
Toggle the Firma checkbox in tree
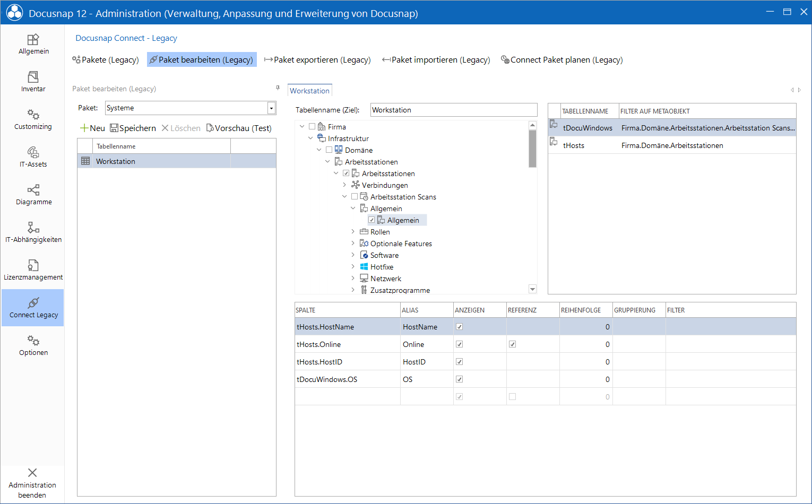click(312, 127)
